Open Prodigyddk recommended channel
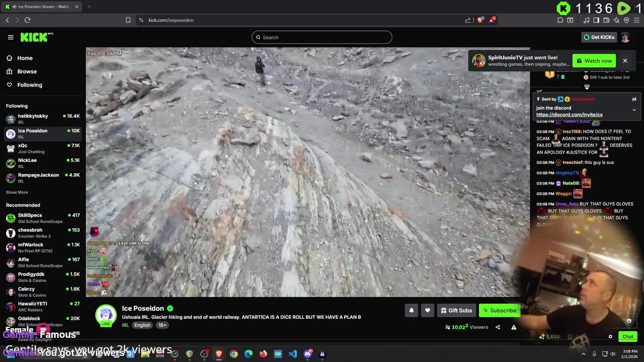Image resolution: width=644 pixels, height=362 pixels. click(x=43, y=277)
